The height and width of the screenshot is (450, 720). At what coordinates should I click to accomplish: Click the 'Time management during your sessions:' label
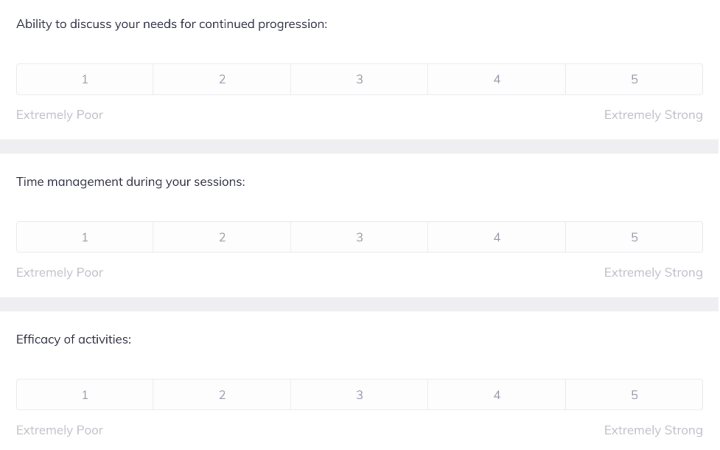[x=130, y=182]
